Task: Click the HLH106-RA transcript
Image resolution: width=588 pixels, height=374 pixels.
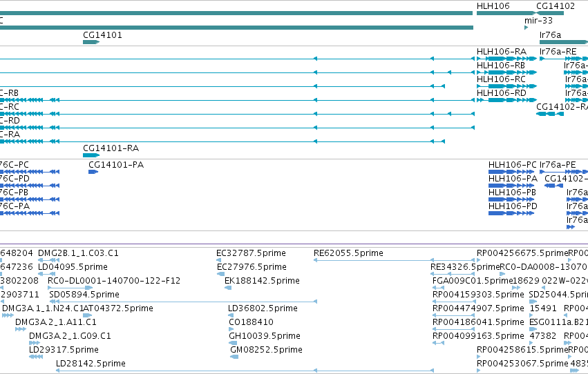Action: tap(506, 59)
